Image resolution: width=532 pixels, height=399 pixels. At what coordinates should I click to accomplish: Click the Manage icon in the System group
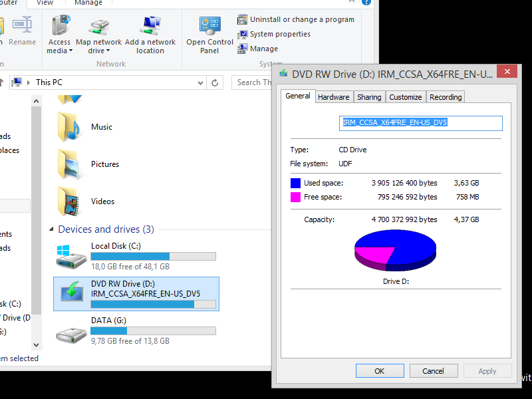[242, 49]
